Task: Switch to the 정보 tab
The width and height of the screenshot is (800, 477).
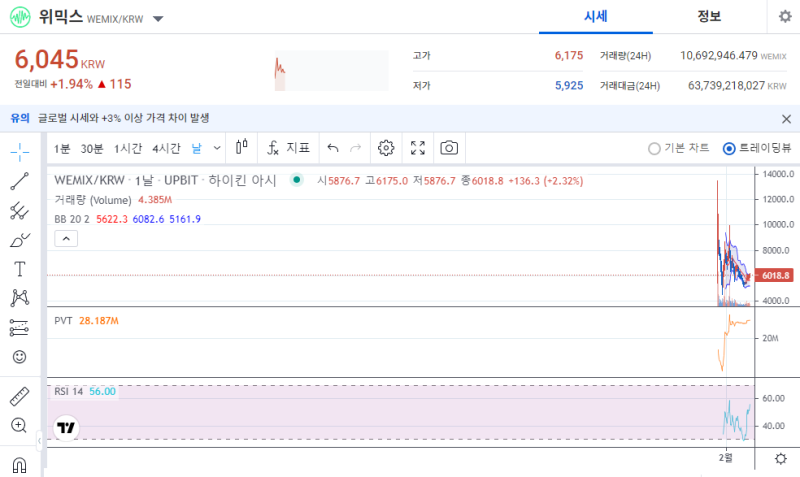Action: [x=709, y=17]
